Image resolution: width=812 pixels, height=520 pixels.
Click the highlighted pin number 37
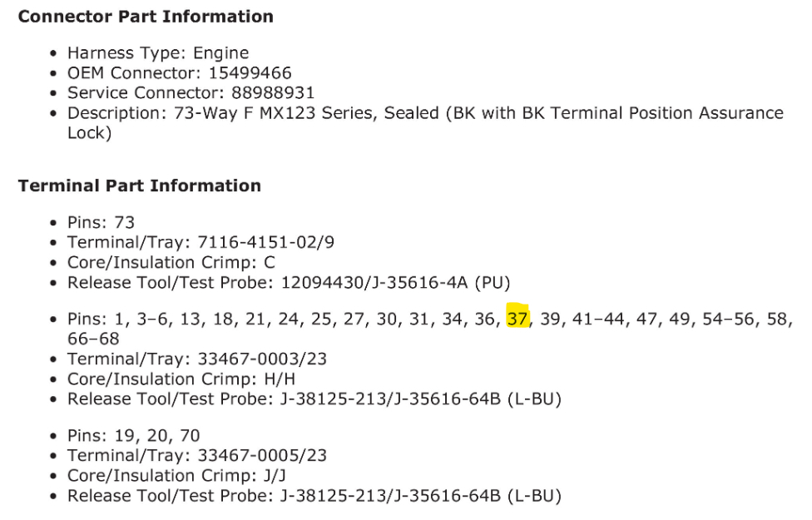click(517, 319)
